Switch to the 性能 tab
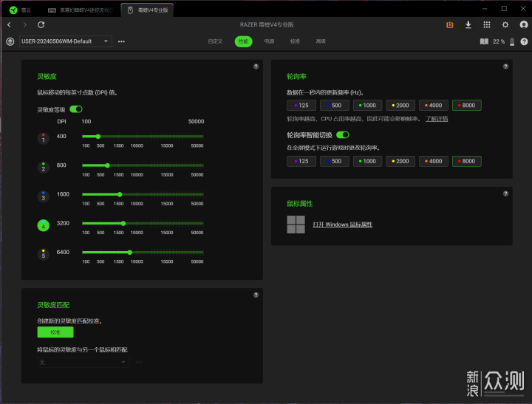Screen dimensions: 532x404 click(243, 41)
